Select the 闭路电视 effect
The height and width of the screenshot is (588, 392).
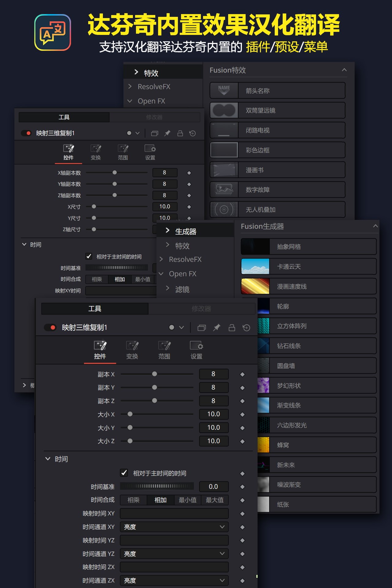point(277,130)
